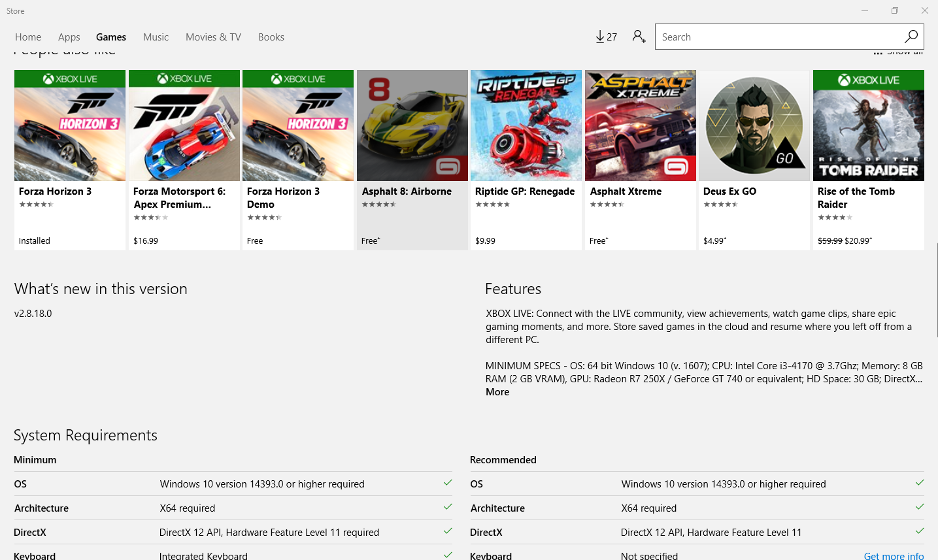Open the Forza Horizon 3 Demo thumbnail
938x560 pixels.
click(298, 125)
